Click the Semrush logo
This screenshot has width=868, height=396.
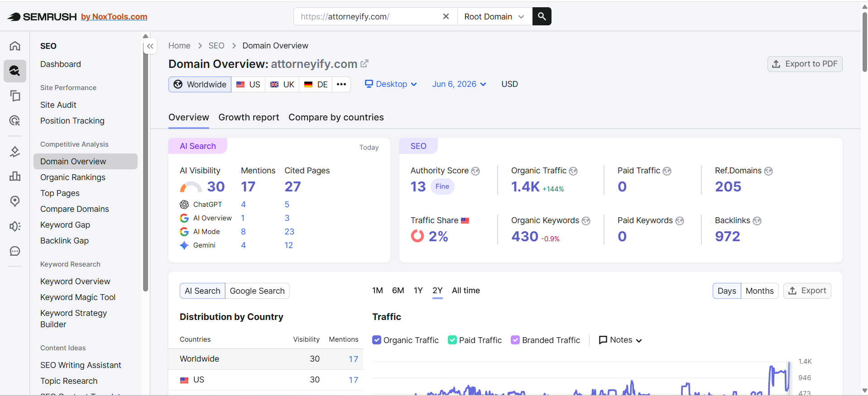(x=43, y=17)
